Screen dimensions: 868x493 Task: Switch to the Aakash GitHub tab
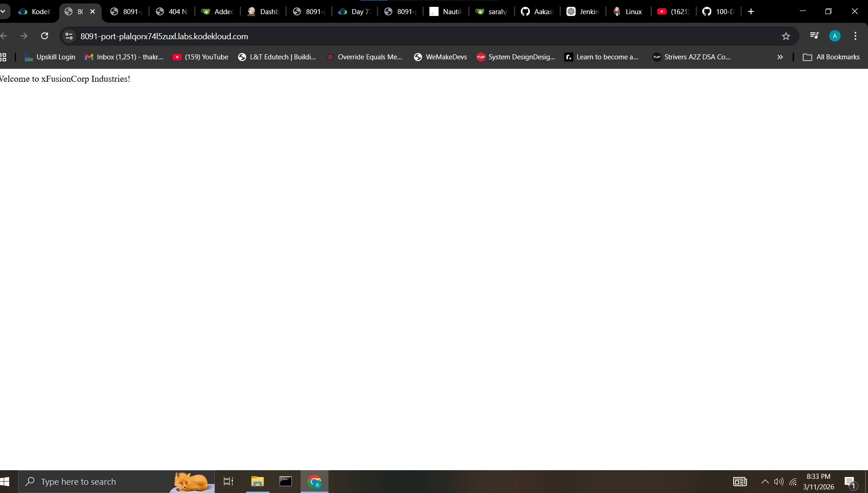[x=538, y=11]
